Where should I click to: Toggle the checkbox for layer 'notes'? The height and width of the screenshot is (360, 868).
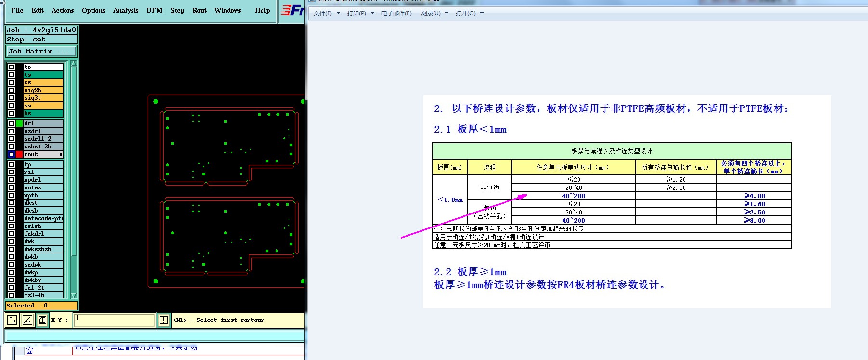pos(12,187)
